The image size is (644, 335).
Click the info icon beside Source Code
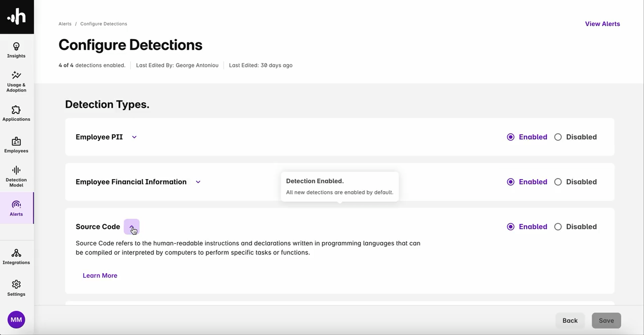(x=132, y=227)
